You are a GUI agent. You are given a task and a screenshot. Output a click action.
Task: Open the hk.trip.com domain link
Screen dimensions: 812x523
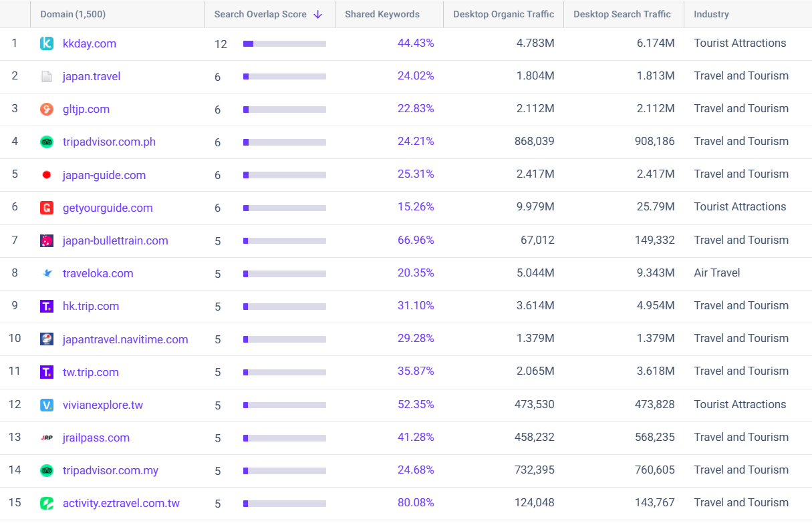[91, 306]
